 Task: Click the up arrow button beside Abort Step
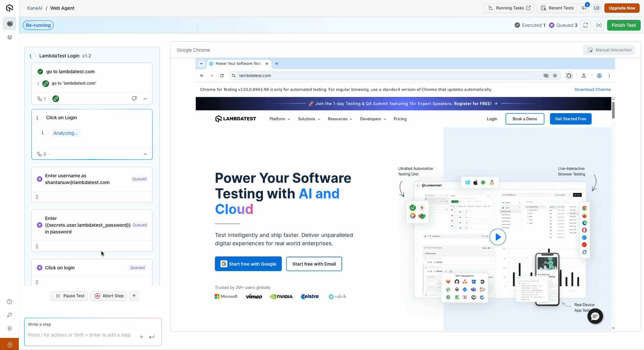click(134, 296)
